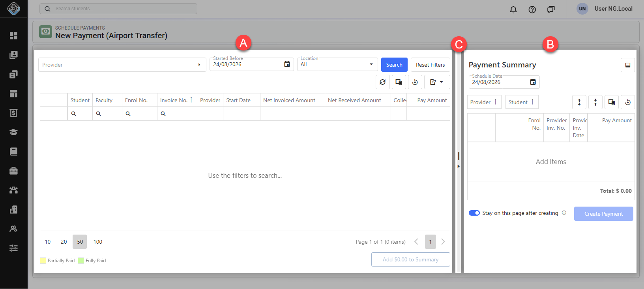The image size is (644, 289).
Task: Reset main grid layout icon
Action: coord(415,82)
